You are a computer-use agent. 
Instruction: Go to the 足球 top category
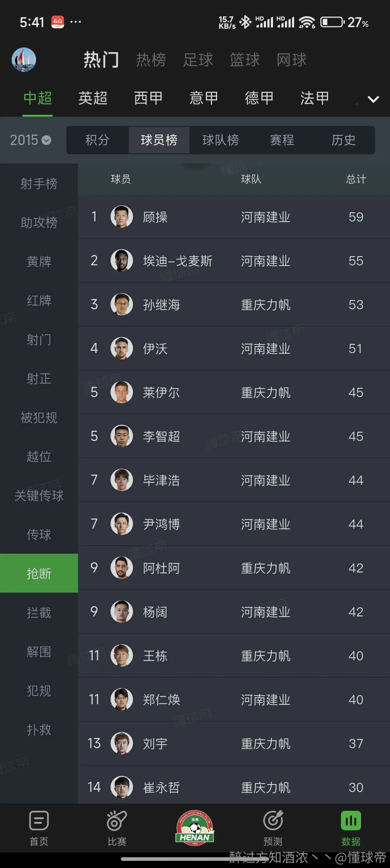(198, 60)
